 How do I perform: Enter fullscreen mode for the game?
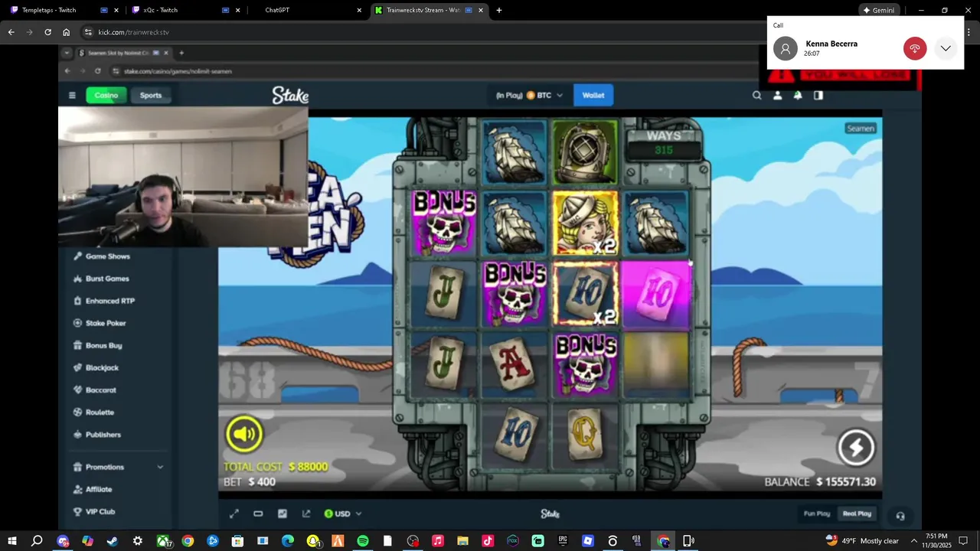point(234,514)
